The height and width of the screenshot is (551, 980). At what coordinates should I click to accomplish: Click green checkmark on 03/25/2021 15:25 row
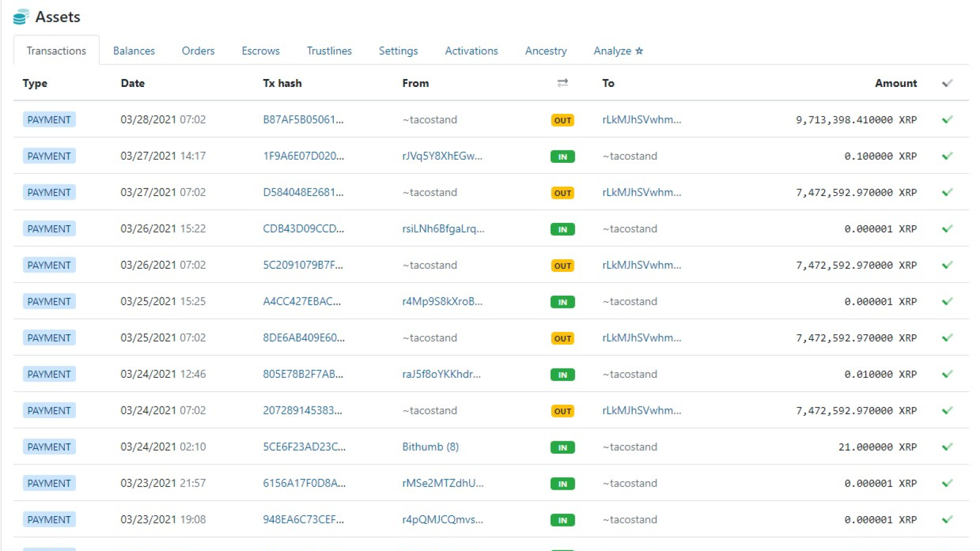pyautogui.click(x=947, y=301)
